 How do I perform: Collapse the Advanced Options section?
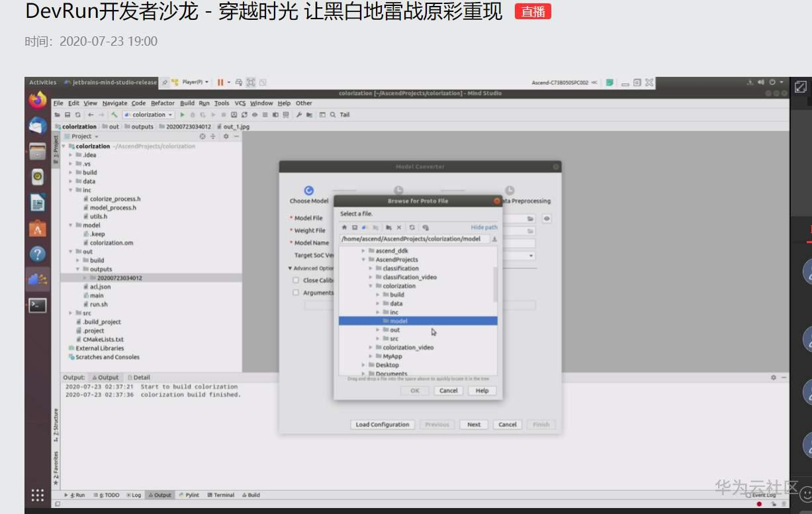[290, 268]
